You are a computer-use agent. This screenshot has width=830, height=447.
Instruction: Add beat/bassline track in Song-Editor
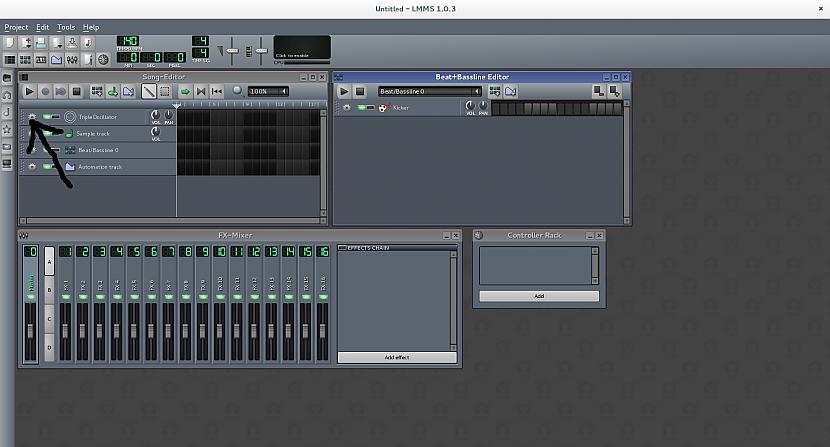tap(97, 92)
